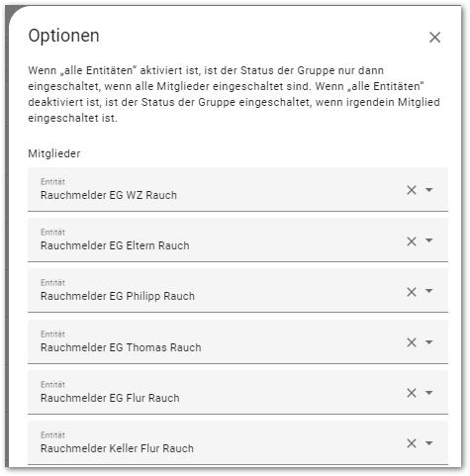Screen dimensions: 470x476
Task: Select the Rauchmelder EG Eltern Rauch field
Action: pos(237,240)
